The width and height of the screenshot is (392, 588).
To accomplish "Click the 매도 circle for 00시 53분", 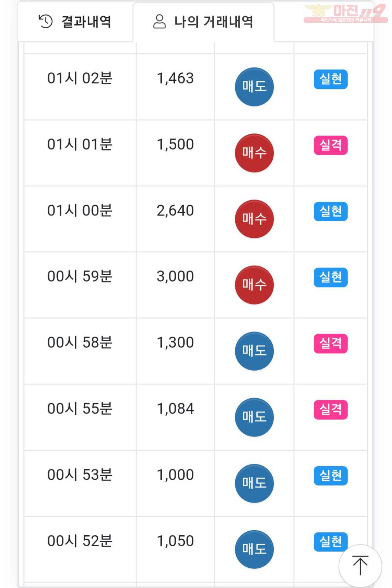I will 254,483.
